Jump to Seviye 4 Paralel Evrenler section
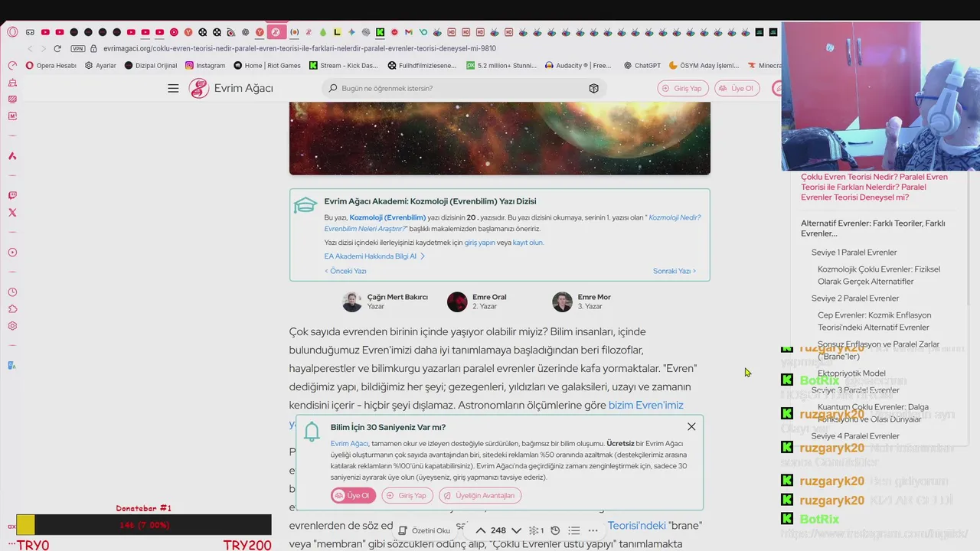 [x=855, y=436]
